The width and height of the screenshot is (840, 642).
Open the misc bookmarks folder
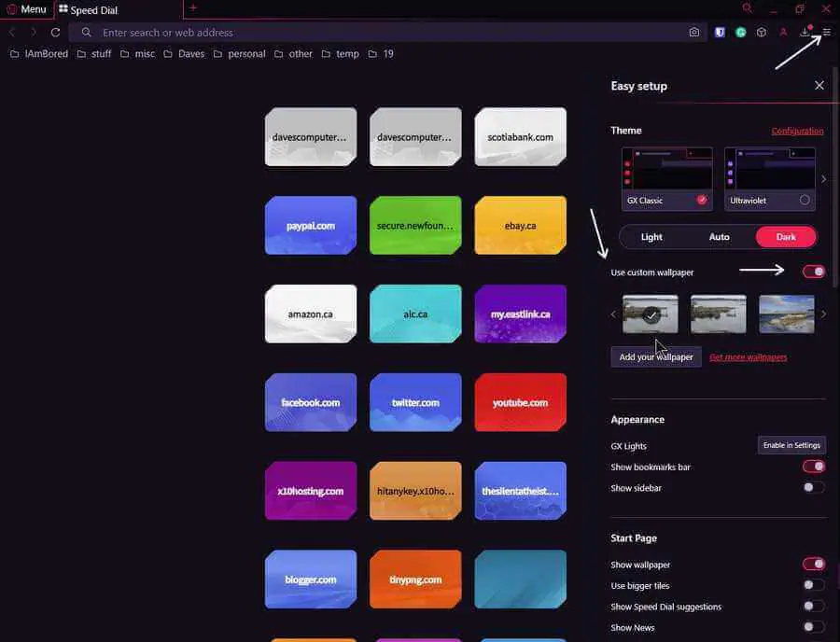(x=138, y=54)
